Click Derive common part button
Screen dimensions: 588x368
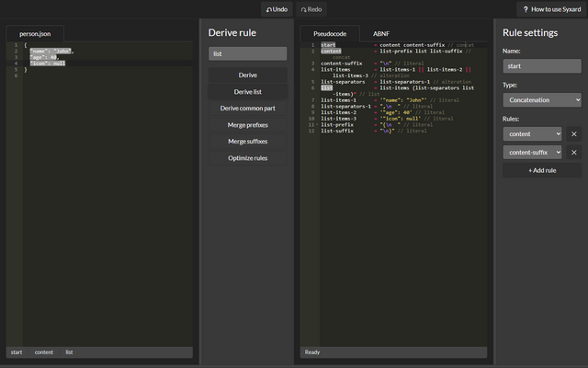click(x=247, y=109)
